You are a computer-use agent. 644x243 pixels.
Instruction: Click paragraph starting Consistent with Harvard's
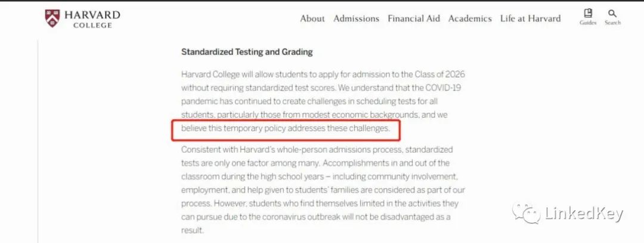[323, 189]
